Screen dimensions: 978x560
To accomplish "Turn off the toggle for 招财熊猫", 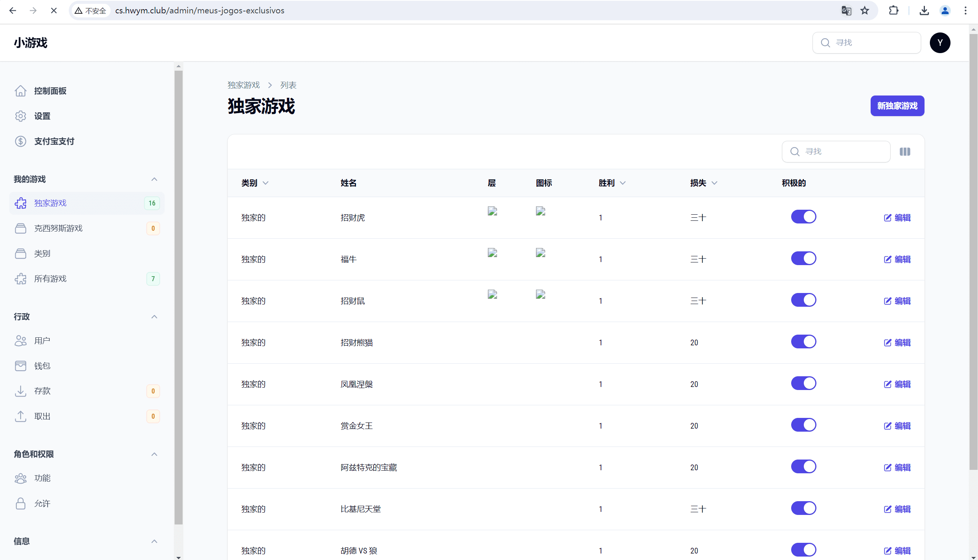I will pos(803,342).
